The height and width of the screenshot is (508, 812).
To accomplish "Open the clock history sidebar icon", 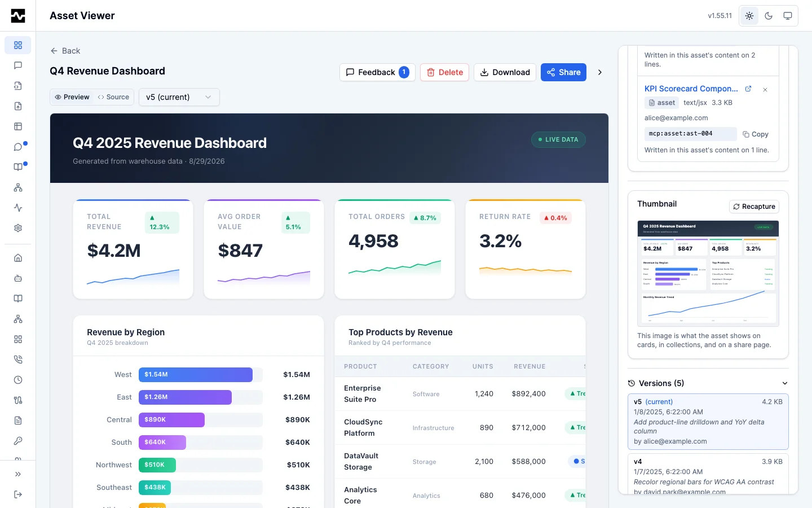I will tap(18, 380).
